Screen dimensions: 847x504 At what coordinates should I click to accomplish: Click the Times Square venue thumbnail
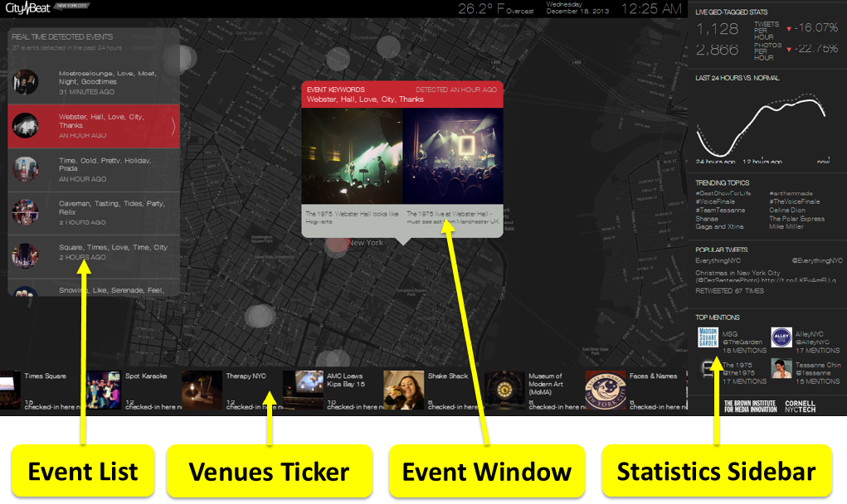[x=10, y=390]
